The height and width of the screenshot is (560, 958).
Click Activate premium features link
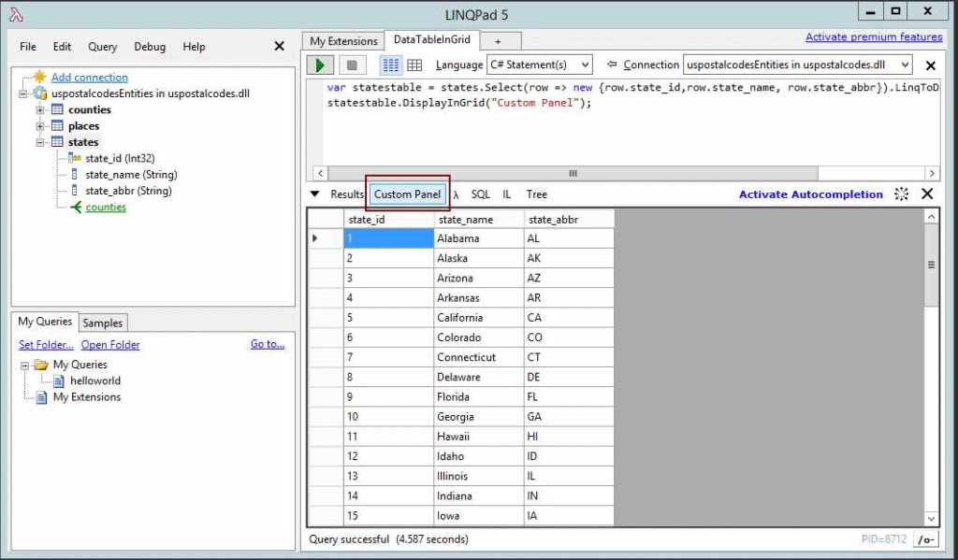tap(873, 37)
